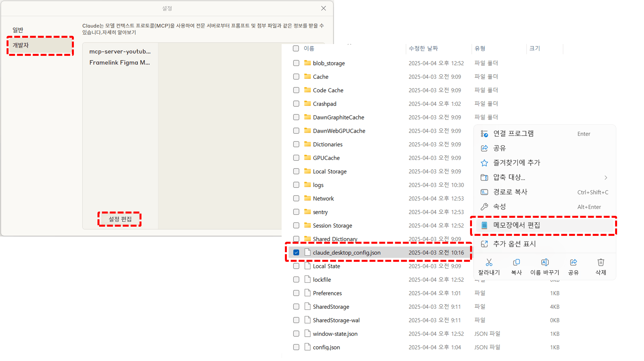Uncheck the claude_desktop_config.json checkbox
This screenshot has width=644, height=361.
pos(296,253)
